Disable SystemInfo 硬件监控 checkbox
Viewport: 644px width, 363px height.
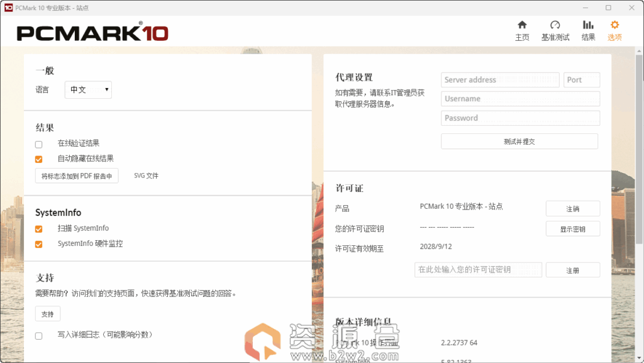click(39, 244)
